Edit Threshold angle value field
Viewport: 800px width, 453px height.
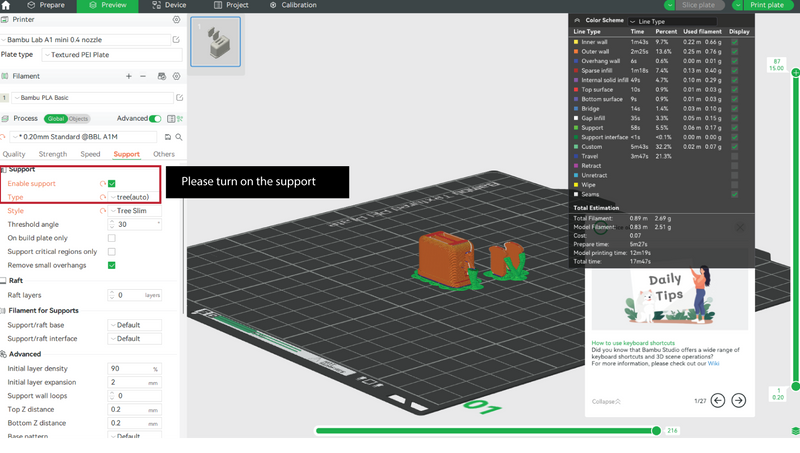pyautogui.click(x=135, y=224)
